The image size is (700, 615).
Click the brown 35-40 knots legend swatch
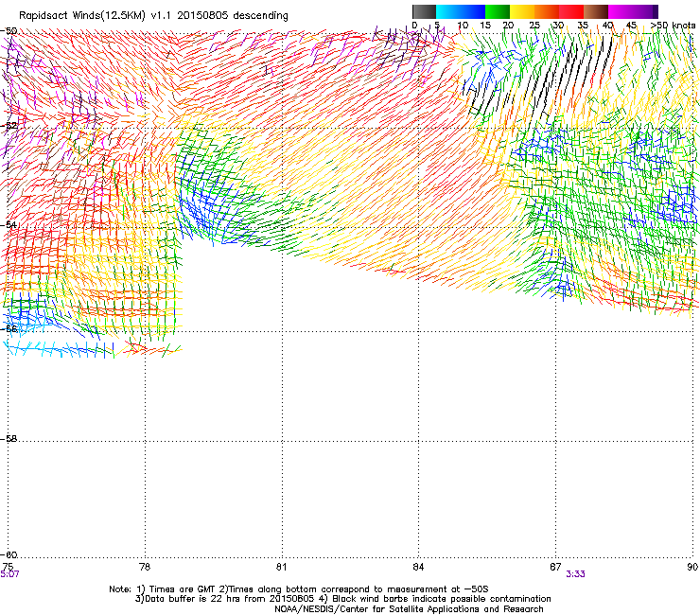[x=596, y=11]
